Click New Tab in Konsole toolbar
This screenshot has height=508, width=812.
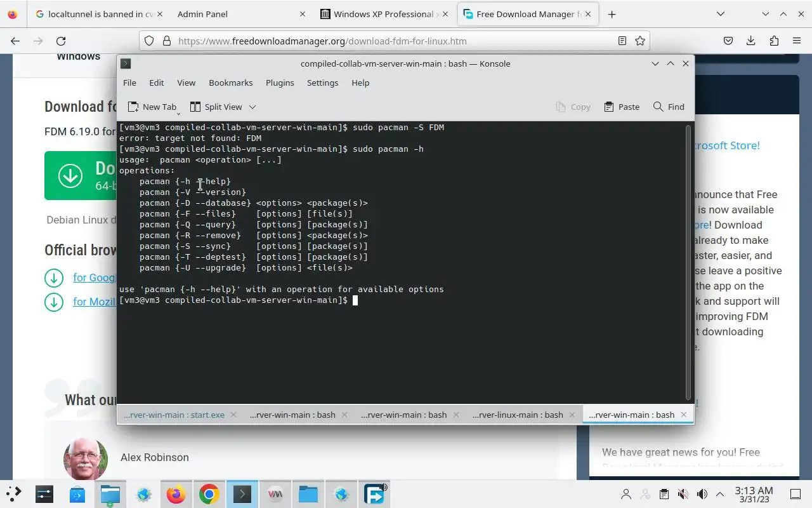pyautogui.click(x=152, y=107)
